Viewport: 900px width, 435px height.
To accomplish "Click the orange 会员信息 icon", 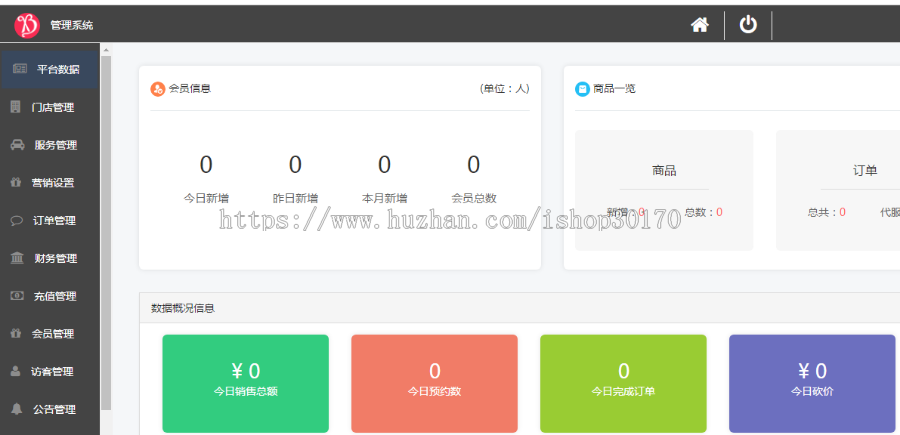I will tap(158, 89).
